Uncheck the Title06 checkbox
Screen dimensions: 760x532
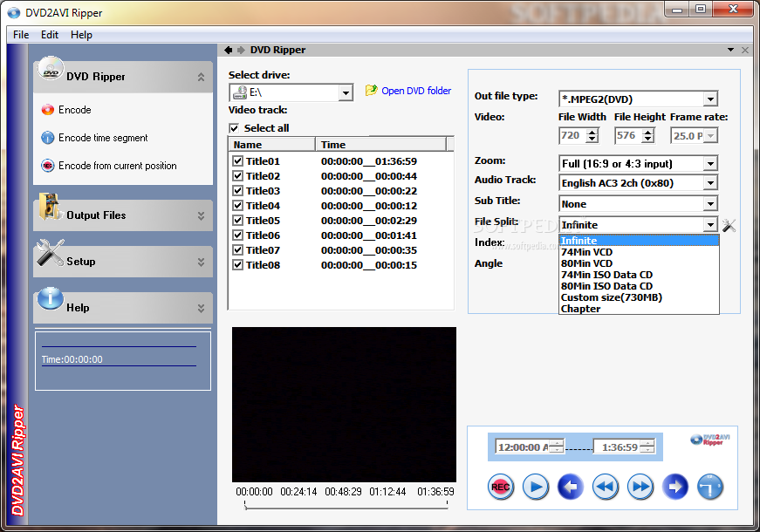(x=238, y=235)
